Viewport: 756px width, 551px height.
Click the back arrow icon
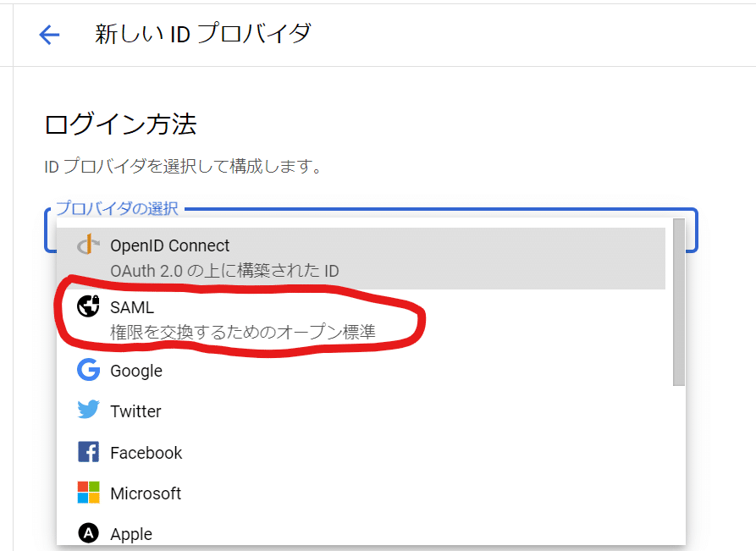[49, 35]
